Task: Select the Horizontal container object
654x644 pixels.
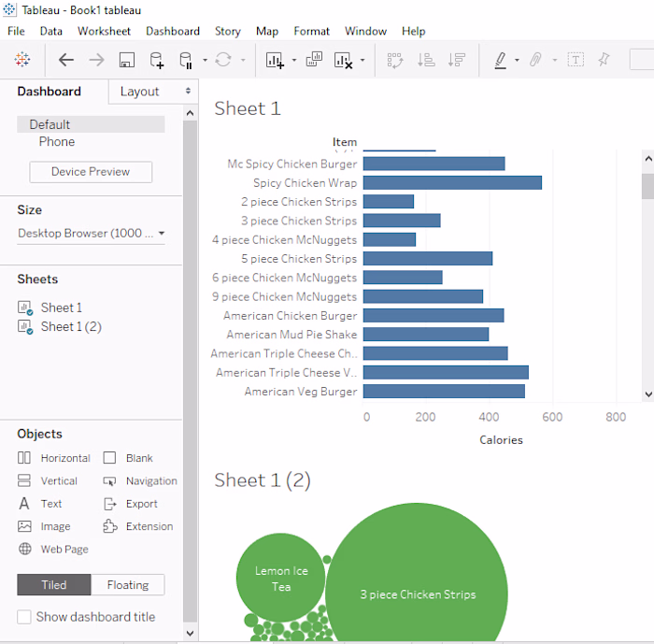Action: click(x=54, y=458)
